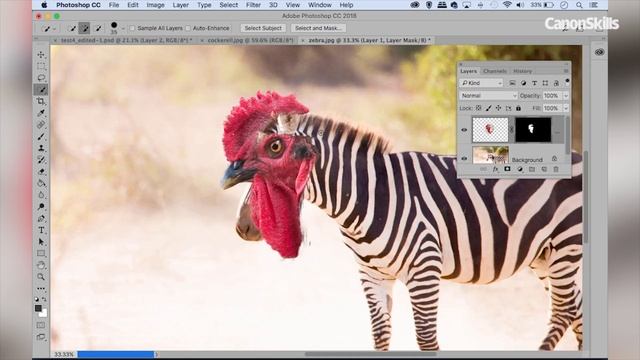The width and height of the screenshot is (640, 360).
Task: Add layer mask button in Layers panel
Action: (x=507, y=169)
